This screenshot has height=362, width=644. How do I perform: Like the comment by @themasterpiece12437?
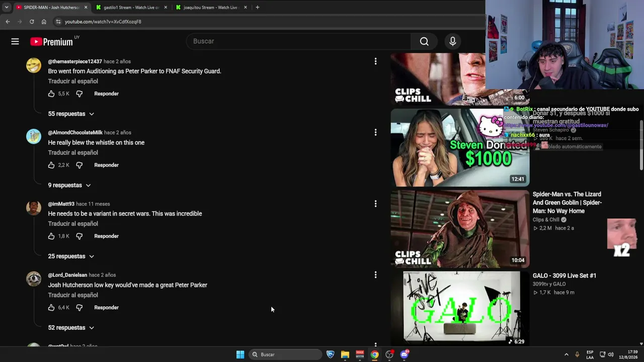coord(51,94)
